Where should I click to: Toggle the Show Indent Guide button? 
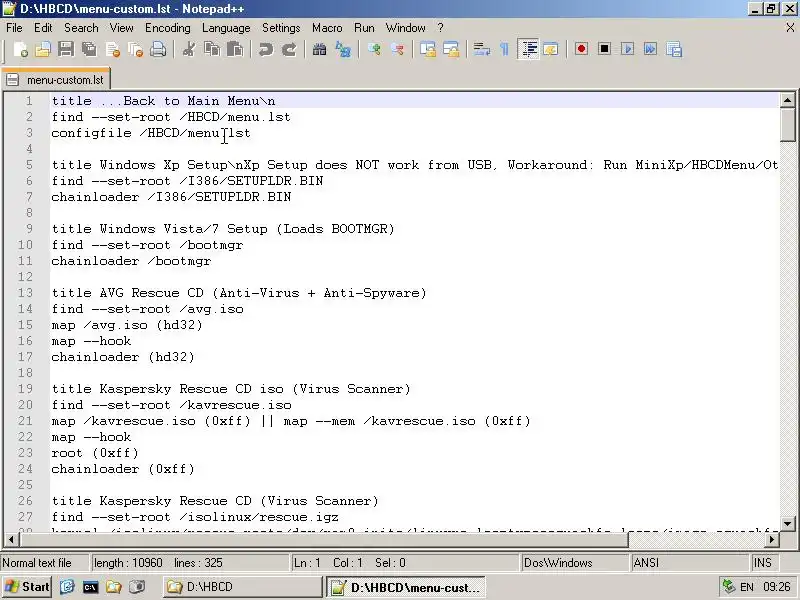point(528,49)
